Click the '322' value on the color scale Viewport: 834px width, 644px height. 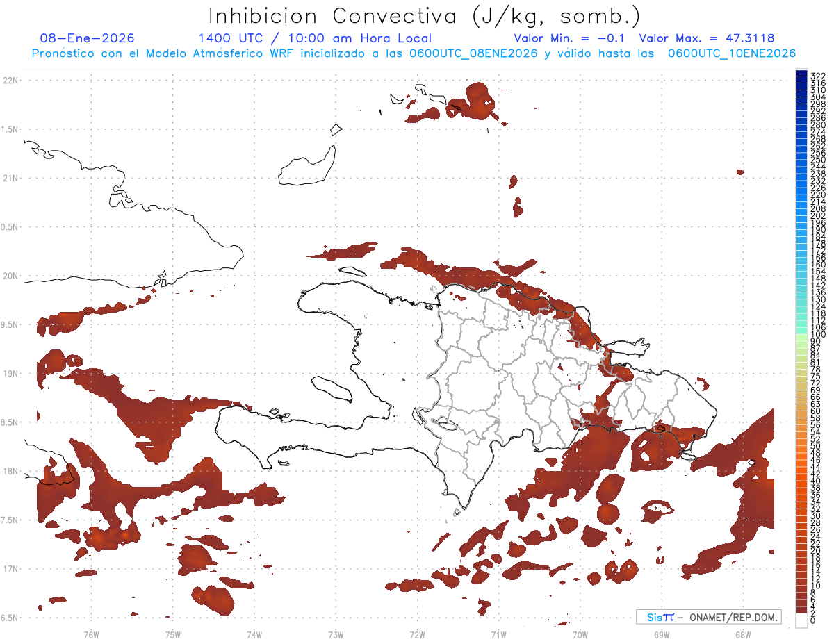coord(818,75)
